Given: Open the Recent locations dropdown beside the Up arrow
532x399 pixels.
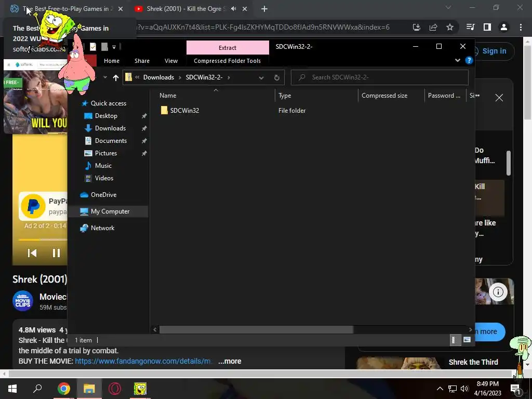Looking at the screenshot, I should click(105, 77).
